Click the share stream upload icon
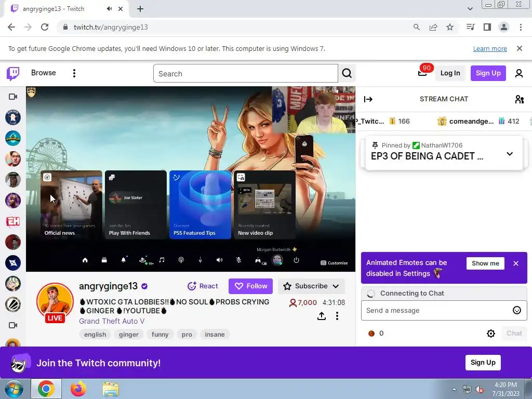 321,316
